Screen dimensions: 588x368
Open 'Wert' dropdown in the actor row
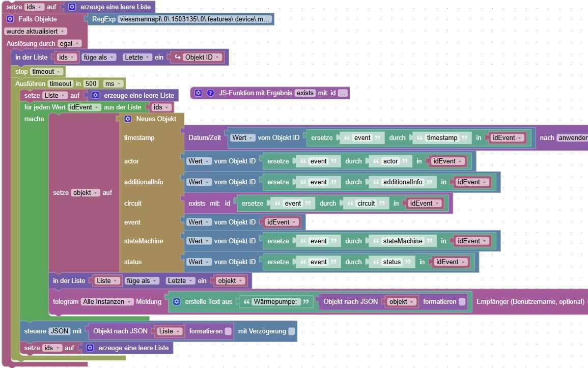coord(199,161)
